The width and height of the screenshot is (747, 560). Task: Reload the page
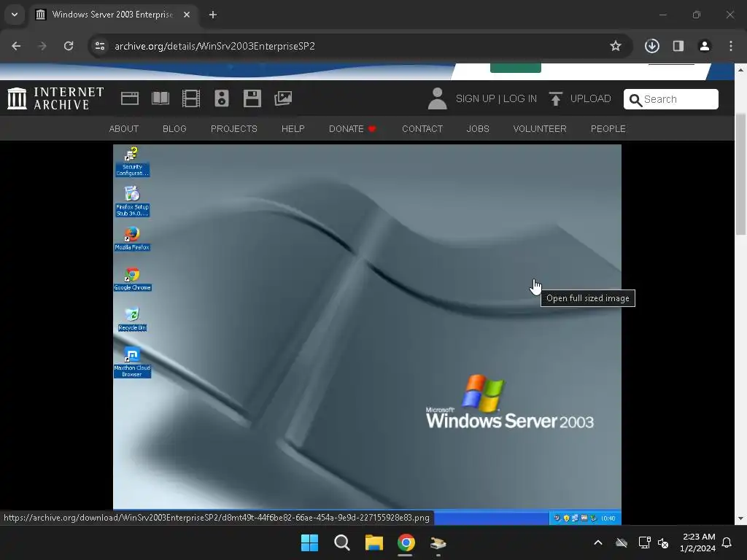[69, 46]
